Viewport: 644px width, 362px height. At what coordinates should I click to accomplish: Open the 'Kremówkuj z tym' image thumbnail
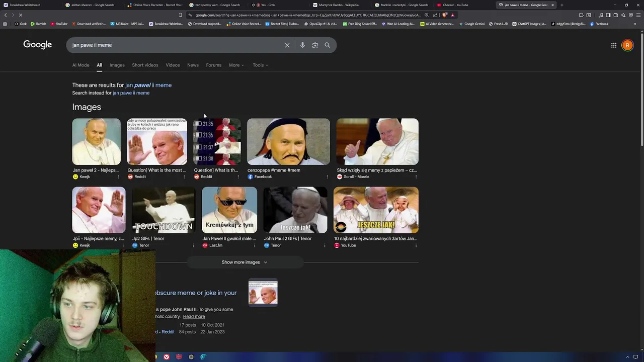[229, 210]
